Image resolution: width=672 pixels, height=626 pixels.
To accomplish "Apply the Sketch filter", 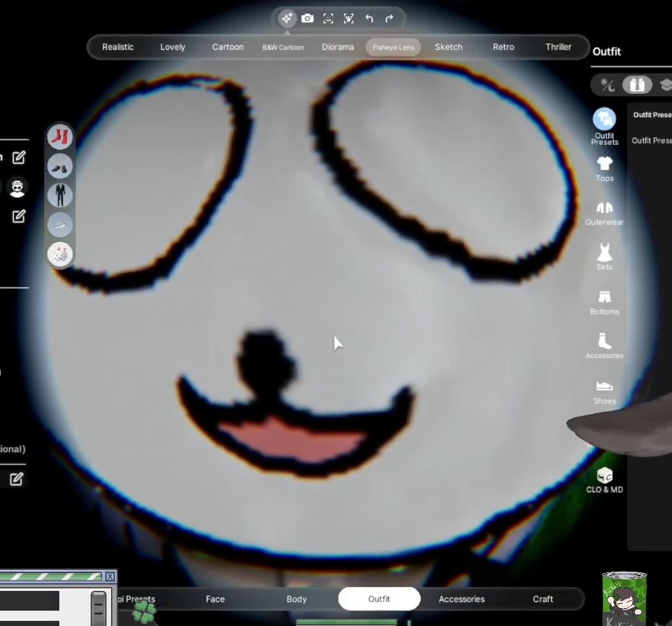I will pyautogui.click(x=448, y=47).
